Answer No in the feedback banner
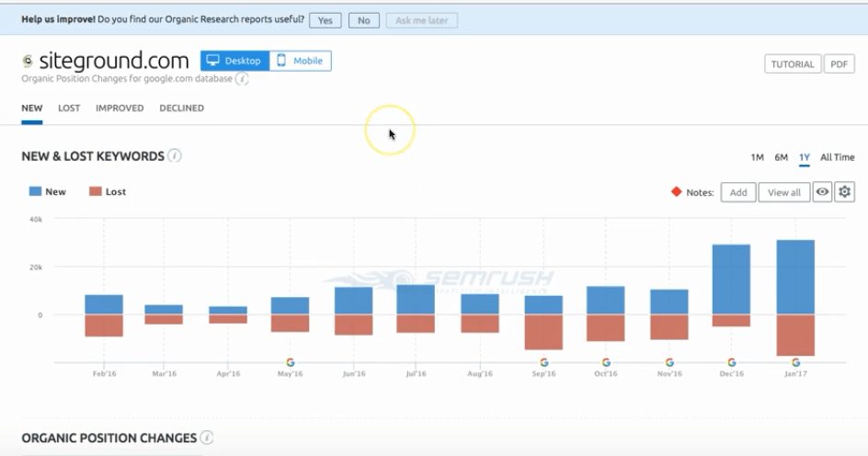Image resolution: width=868 pixels, height=456 pixels. pos(364,20)
